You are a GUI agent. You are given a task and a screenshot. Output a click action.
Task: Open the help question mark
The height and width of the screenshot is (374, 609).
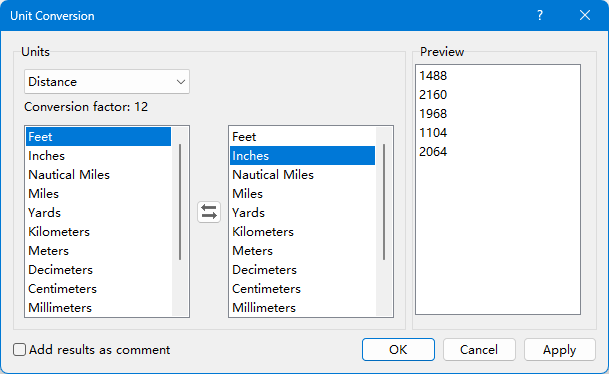click(x=540, y=16)
